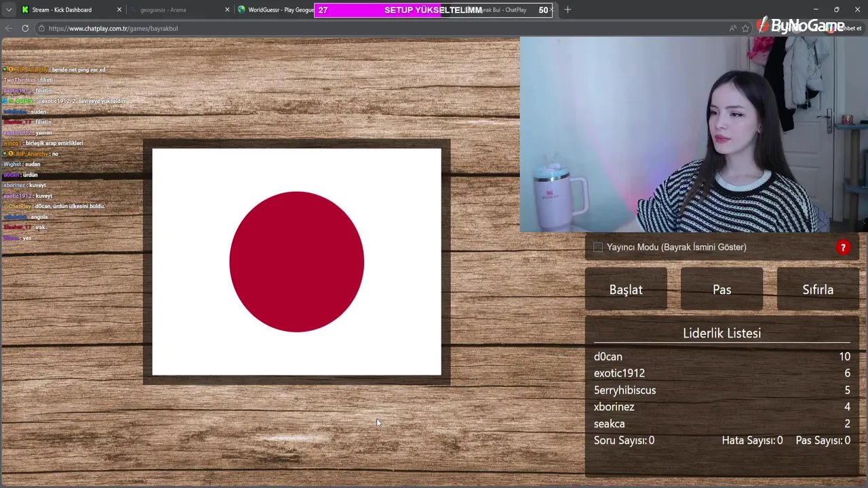
Task: Click seakca in the leaderboard
Action: coord(609,424)
